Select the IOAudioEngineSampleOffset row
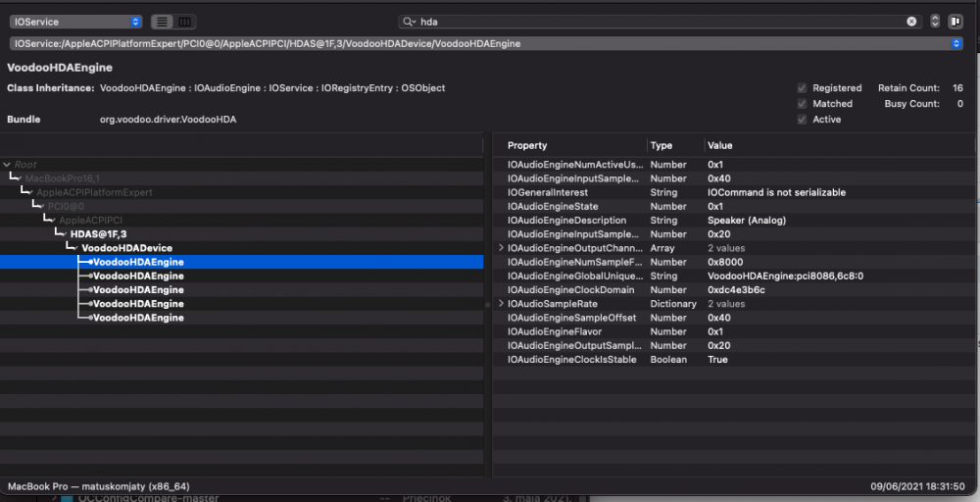Viewport: 980px width, 502px height. pos(734,318)
